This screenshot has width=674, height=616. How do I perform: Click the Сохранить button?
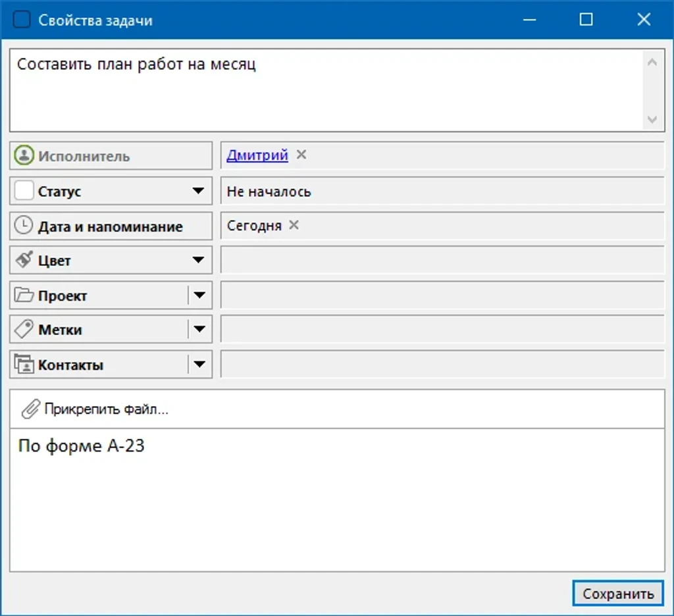click(618, 594)
